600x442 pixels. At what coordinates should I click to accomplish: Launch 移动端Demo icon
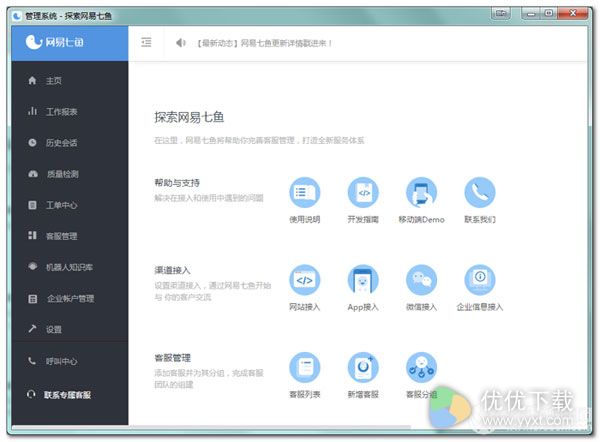[421, 192]
